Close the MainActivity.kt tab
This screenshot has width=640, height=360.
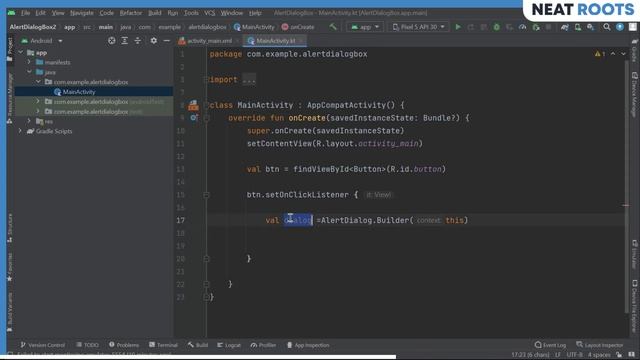301,41
